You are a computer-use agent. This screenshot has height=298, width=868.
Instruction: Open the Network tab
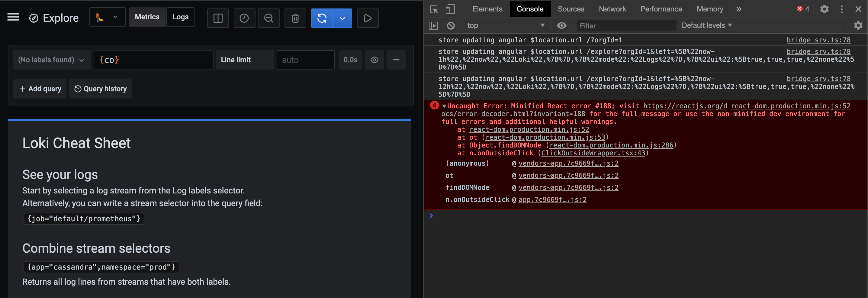click(x=612, y=9)
